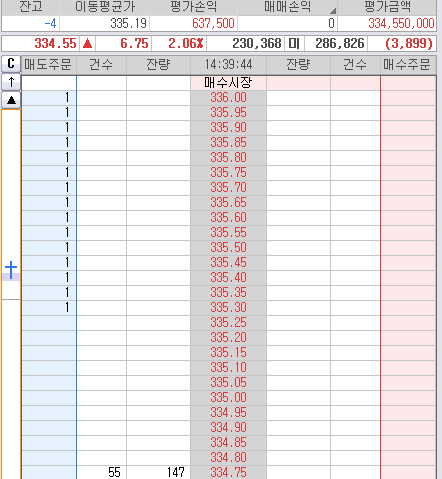Screen dimensions: 442x479
Task: Select price 334.75 in the ladder
Action: coord(228,472)
